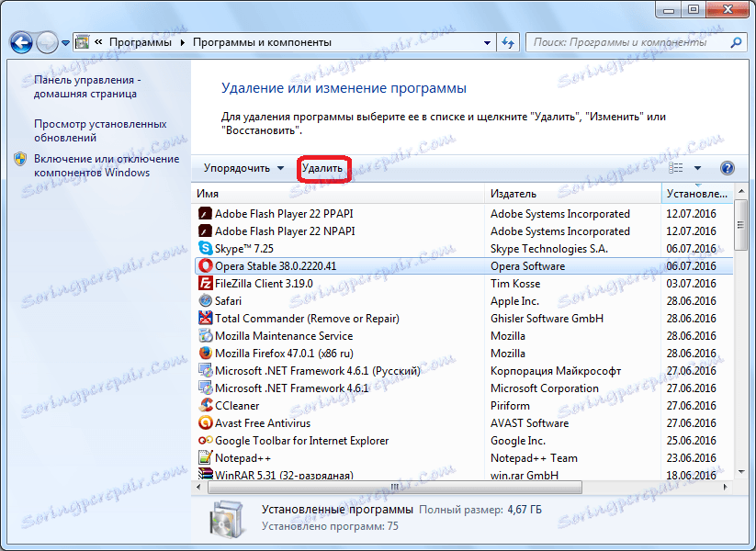The width and height of the screenshot is (756, 551).
Task: Click the Skype 7.25 program icon
Action: tap(206, 248)
